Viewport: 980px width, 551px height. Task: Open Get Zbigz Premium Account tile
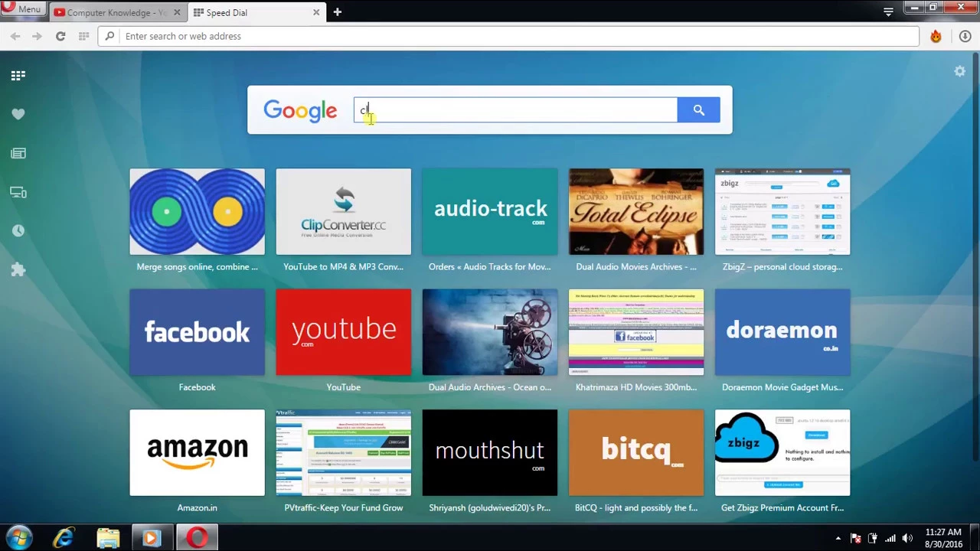pyautogui.click(x=782, y=452)
